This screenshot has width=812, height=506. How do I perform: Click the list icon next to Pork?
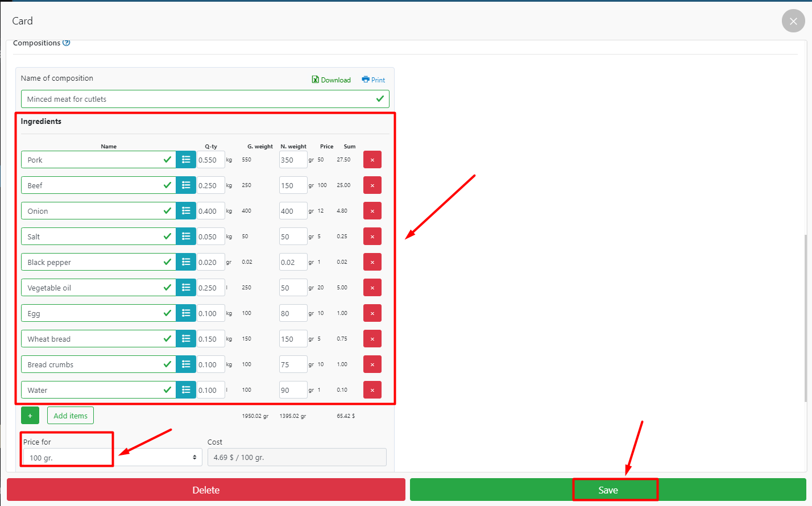click(186, 160)
